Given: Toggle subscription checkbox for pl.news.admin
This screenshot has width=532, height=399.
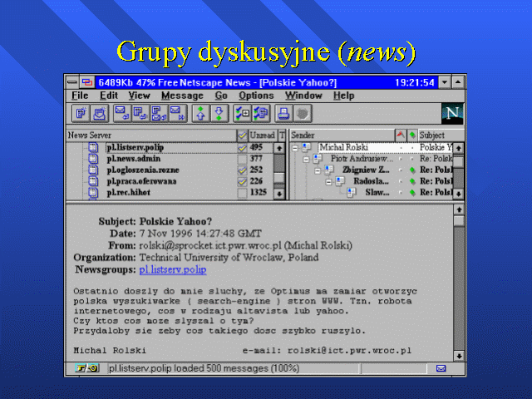Looking at the screenshot, I should pos(242,159).
